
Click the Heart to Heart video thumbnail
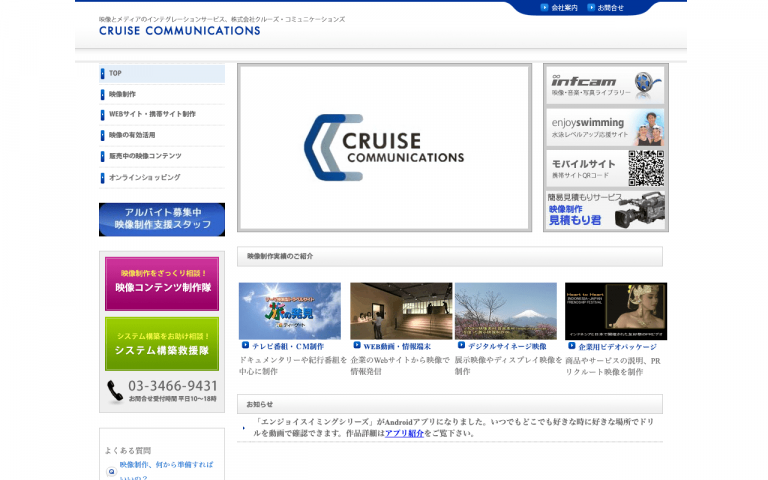[x=616, y=311]
